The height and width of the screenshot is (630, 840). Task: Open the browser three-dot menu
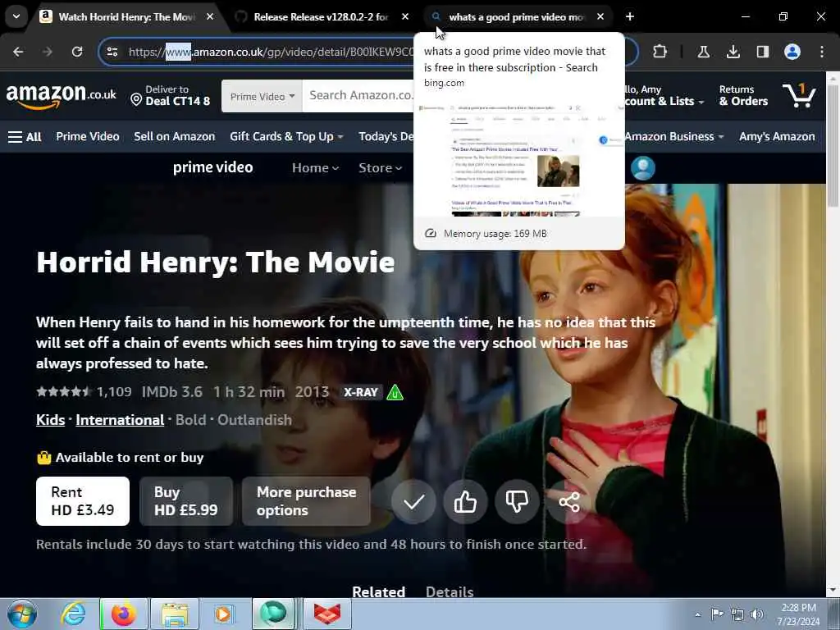[822, 52]
